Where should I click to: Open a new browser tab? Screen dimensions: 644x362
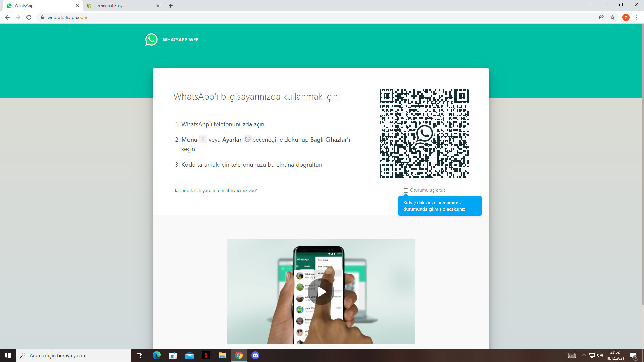[x=171, y=6]
